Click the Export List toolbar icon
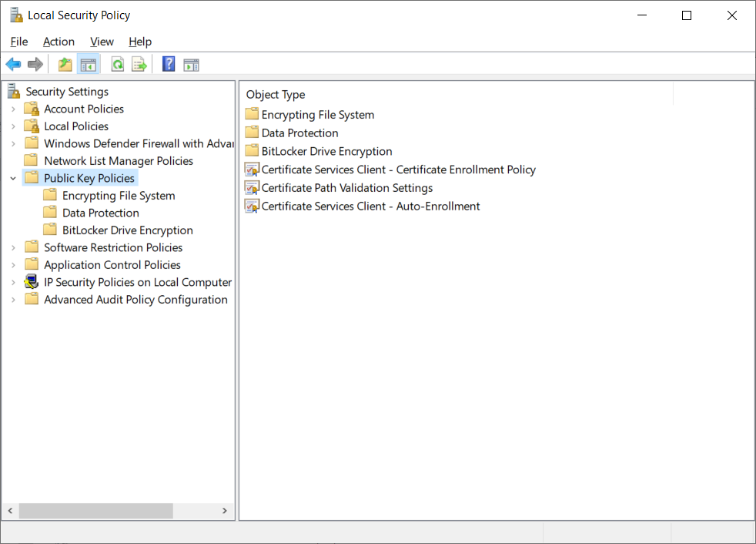756x544 pixels. 139,64
